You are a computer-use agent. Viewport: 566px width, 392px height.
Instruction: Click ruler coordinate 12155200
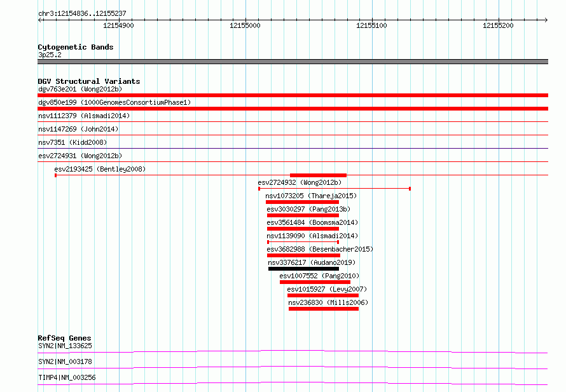coord(498,25)
